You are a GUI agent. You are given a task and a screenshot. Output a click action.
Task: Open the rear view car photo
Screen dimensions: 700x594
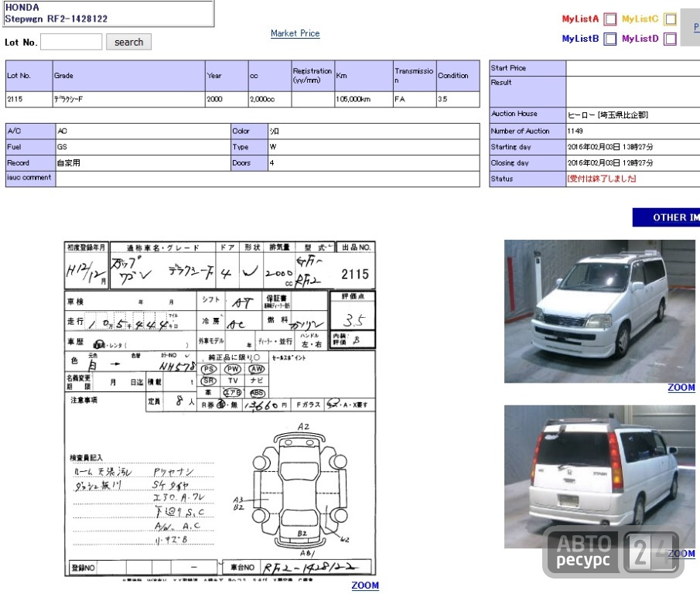click(x=599, y=476)
